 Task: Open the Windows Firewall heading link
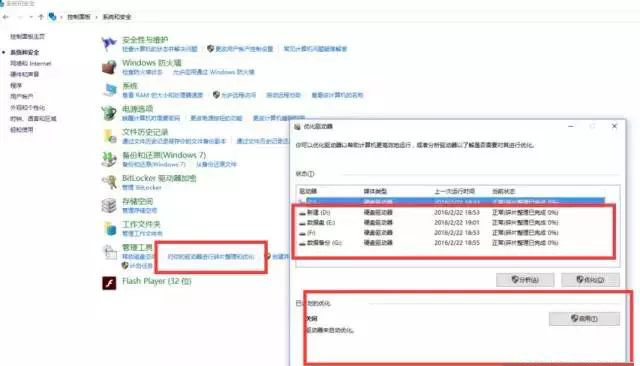pos(152,63)
